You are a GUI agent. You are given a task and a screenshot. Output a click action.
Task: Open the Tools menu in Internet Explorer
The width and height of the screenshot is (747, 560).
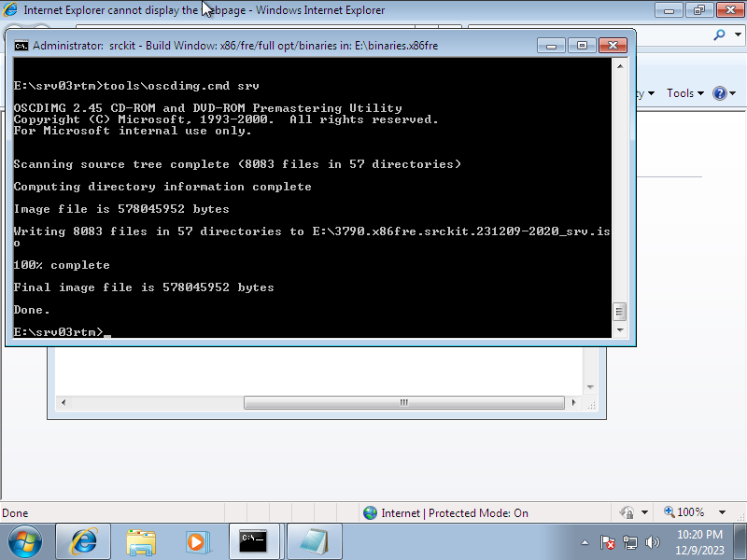tap(685, 93)
